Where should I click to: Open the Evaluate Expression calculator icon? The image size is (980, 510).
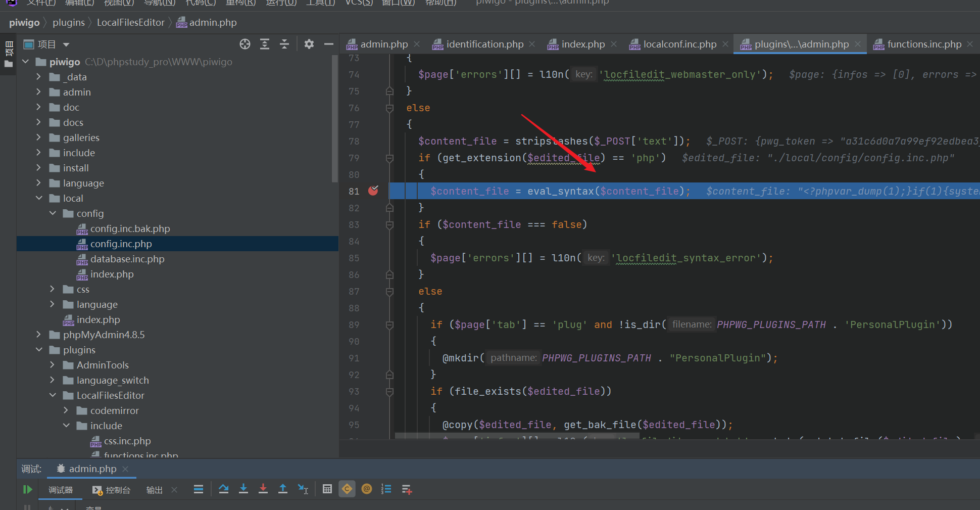(327, 489)
